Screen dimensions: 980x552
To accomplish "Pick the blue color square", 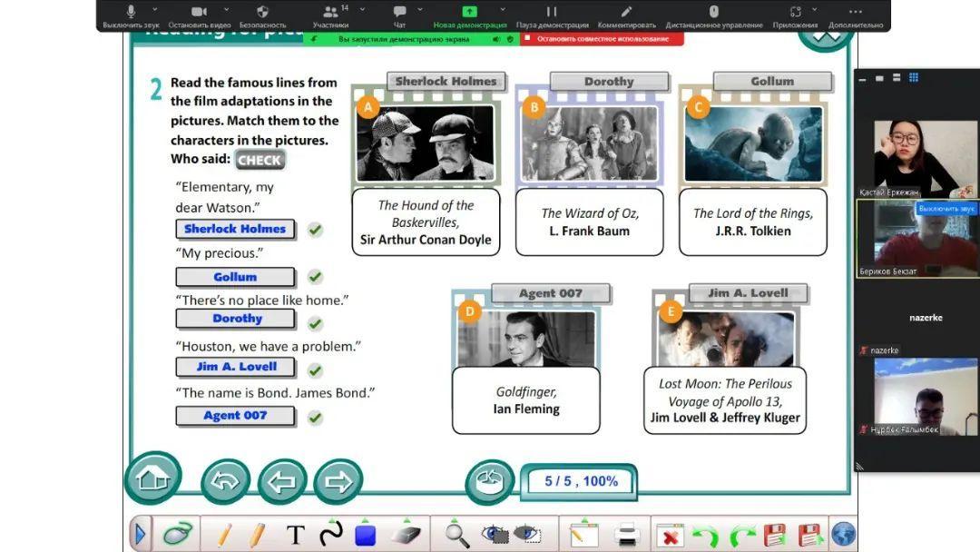I will [365, 535].
